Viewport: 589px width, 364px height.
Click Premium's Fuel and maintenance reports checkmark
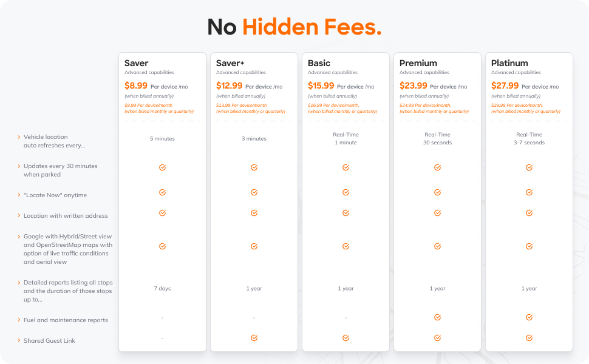click(x=437, y=317)
